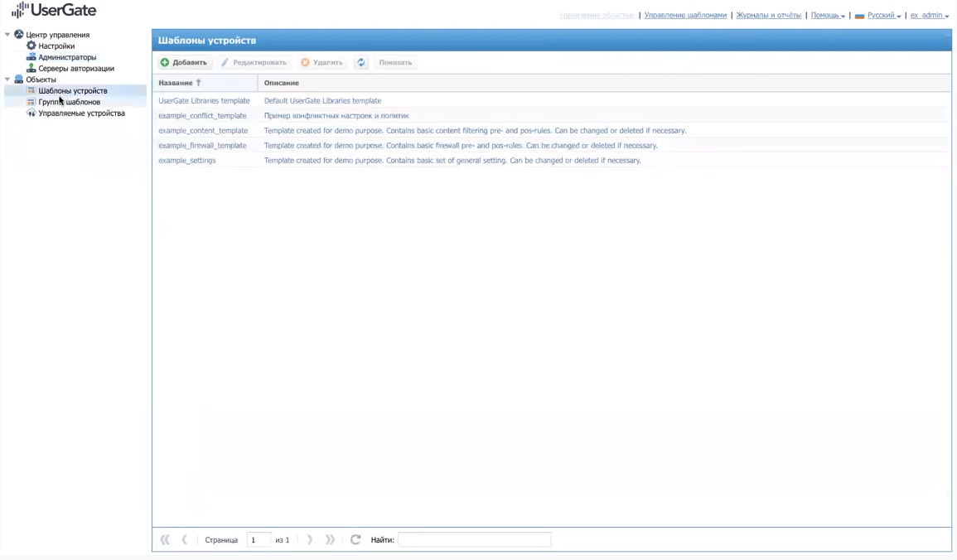This screenshot has height=560, width=957.
Task: Click the Russian flag language icon
Action: click(859, 16)
